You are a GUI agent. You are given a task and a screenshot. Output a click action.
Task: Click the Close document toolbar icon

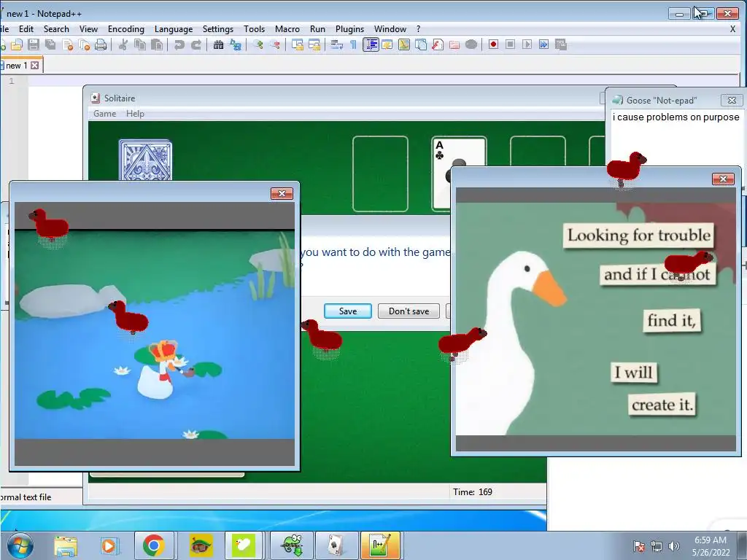68,44
